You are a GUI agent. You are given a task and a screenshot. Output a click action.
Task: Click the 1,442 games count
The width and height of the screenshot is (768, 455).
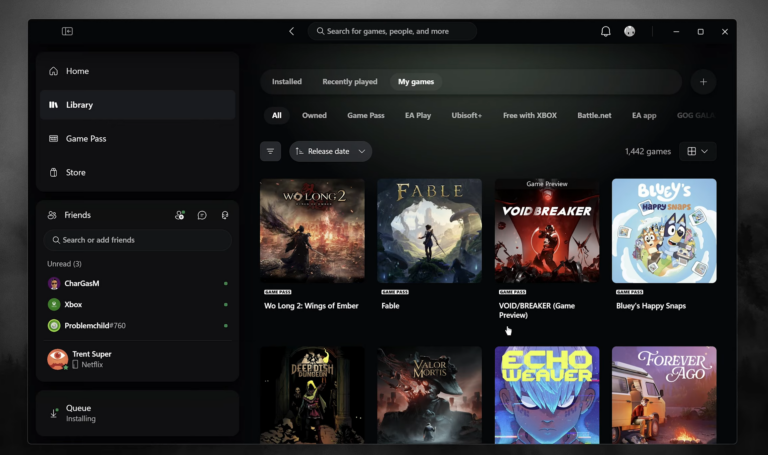648,152
